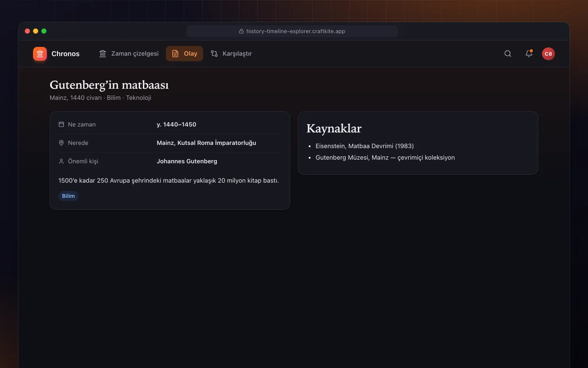Click the calendar icon beside Ne zaman

tap(61, 125)
